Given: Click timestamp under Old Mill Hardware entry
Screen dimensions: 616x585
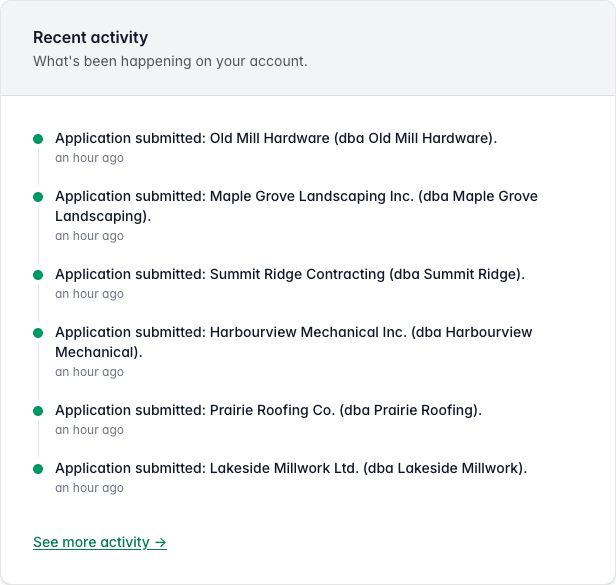Looking at the screenshot, I should [x=89, y=158].
